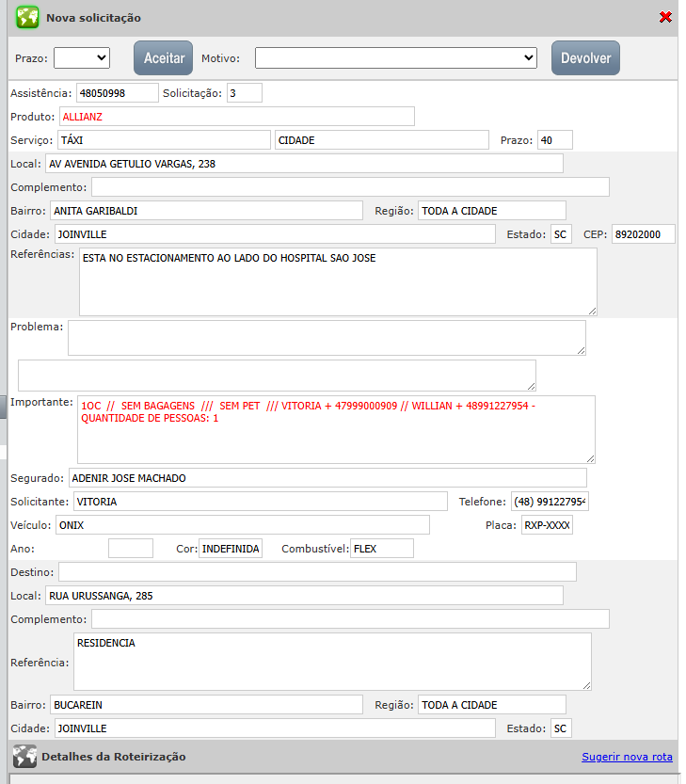Open the Prazo dropdown
686x784 pixels.
82,57
